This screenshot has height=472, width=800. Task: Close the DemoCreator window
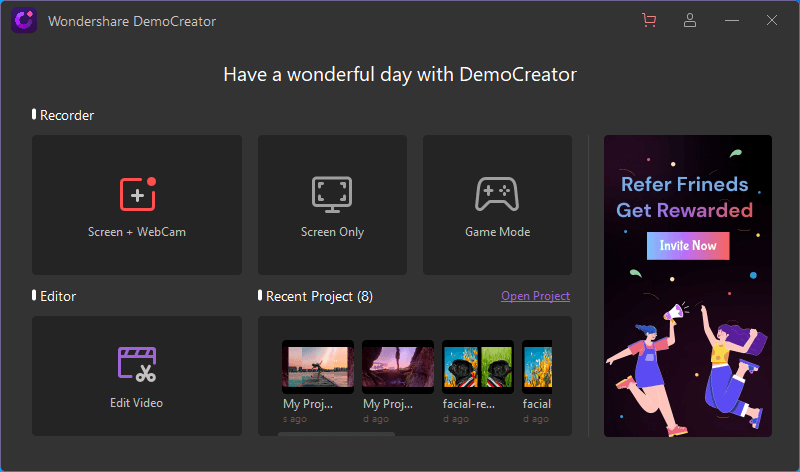click(x=771, y=20)
